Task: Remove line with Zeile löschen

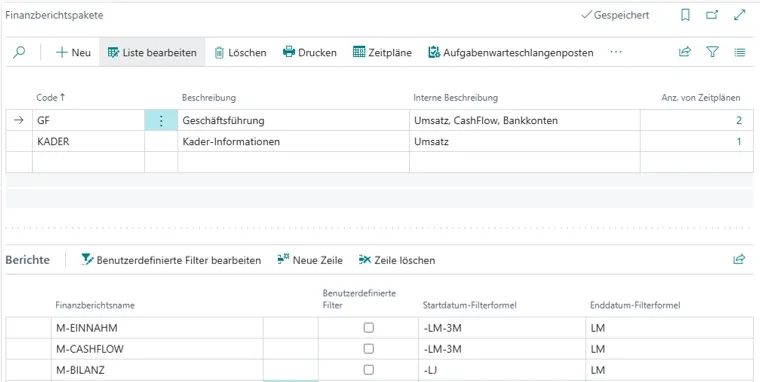Action: [397, 260]
